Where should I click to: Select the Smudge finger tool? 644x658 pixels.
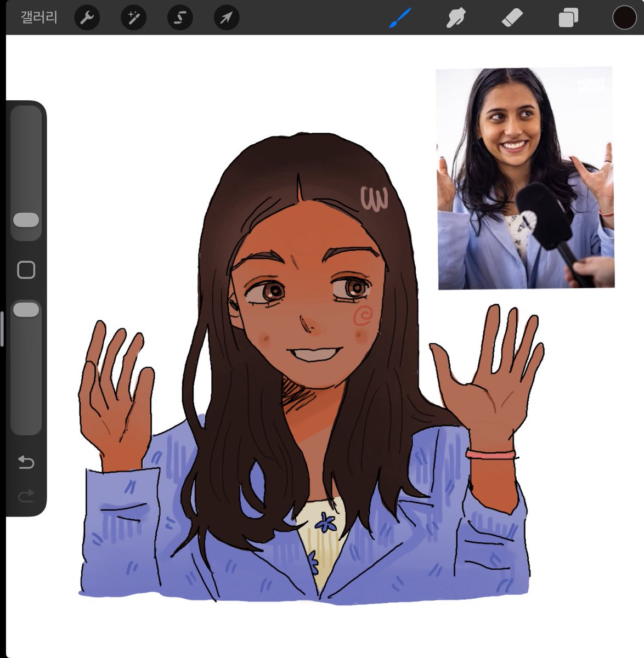456,18
